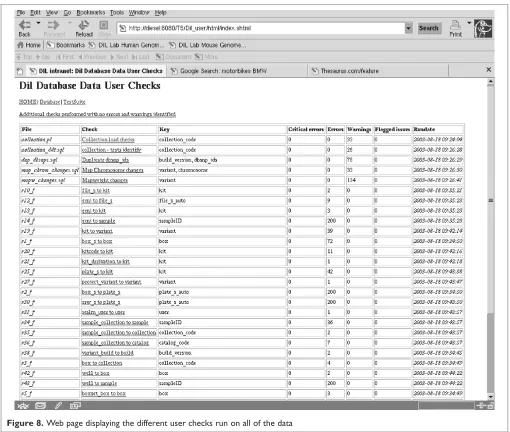Screen dimensions: 510x432
Task: Click the Next button on site navigation bar
Action: pyautogui.click(x=119, y=57)
